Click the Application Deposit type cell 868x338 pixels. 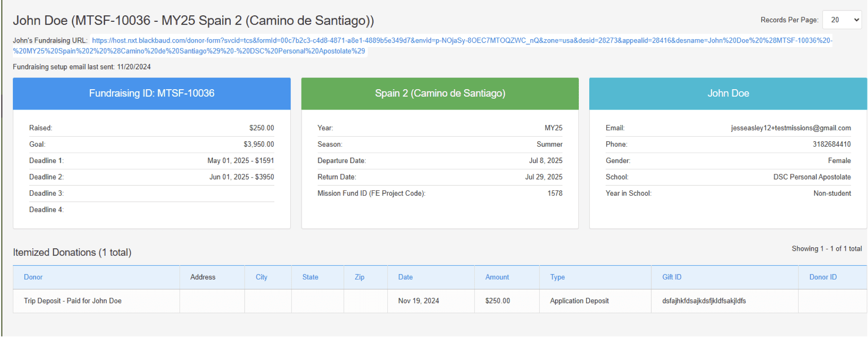tap(579, 301)
